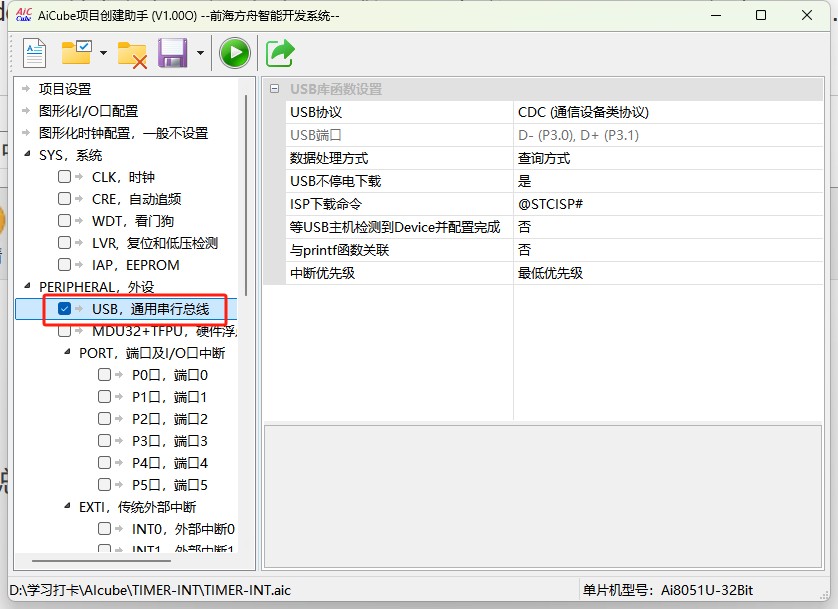Image resolution: width=838 pixels, height=609 pixels.
Task: Change the USB不停电下载 value 是
Action: (x=668, y=181)
